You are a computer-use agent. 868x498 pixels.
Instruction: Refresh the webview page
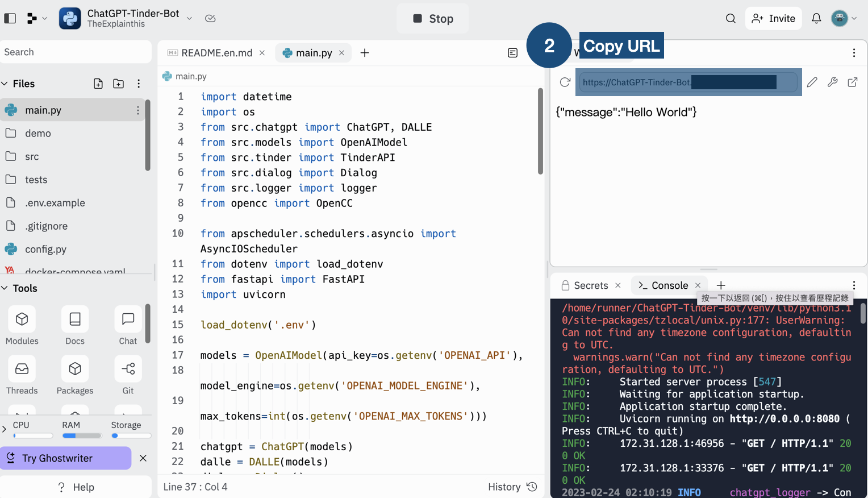click(565, 82)
